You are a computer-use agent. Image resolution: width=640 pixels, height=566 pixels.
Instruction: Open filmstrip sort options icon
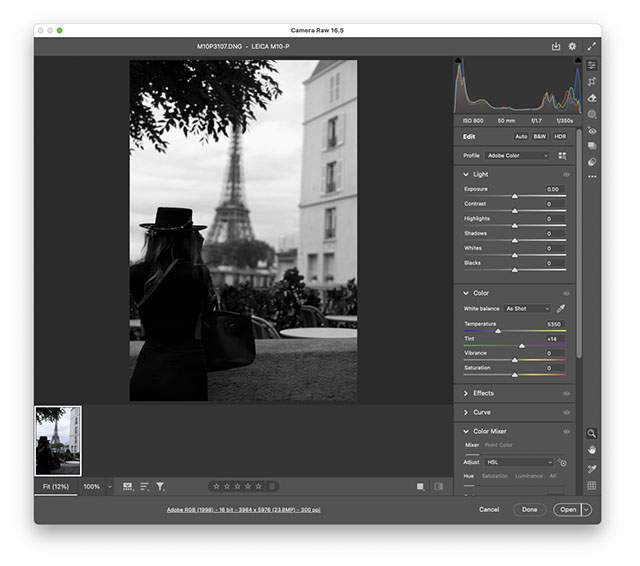point(144,486)
